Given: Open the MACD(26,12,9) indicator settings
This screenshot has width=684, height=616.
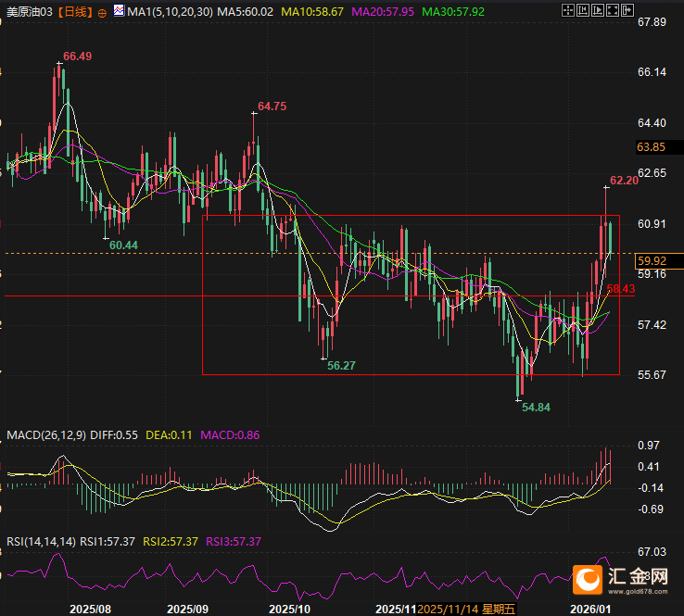Looking at the screenshot, I should coord(46,435).
